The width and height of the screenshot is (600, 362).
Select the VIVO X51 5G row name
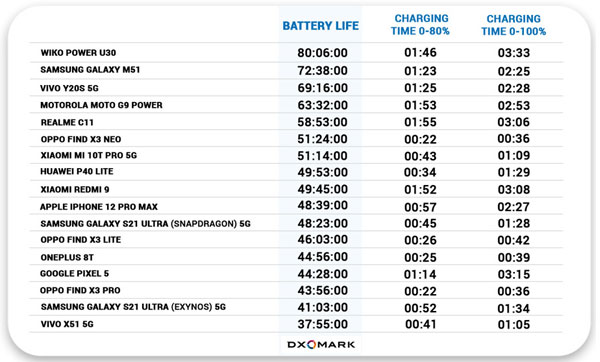[67, 324]
